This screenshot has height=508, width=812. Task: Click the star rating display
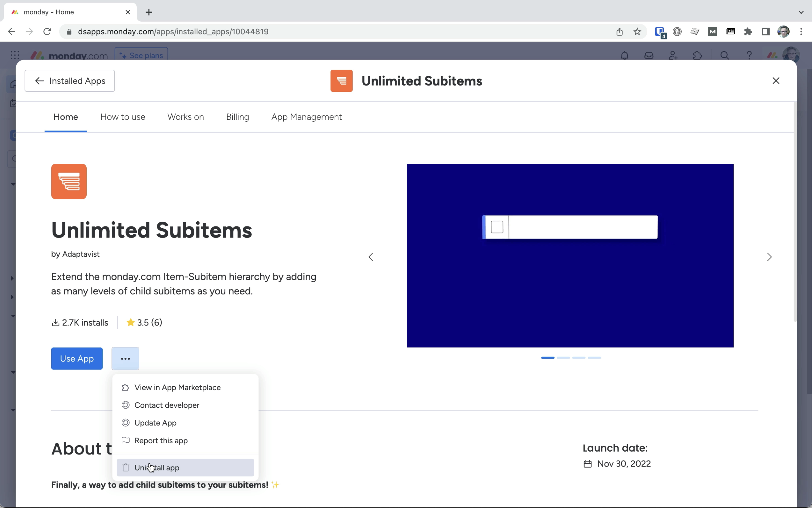pos(144,322)
